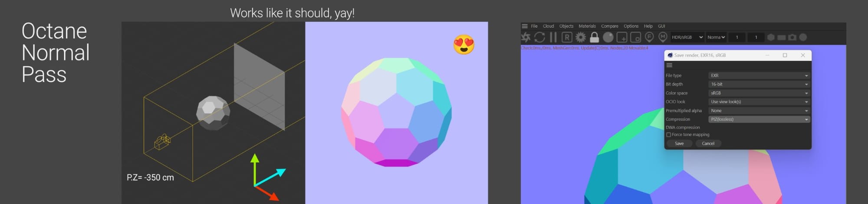Click the greyed circle icon at toolbar end
Screen dimensions: 868x204
point(803,37)
